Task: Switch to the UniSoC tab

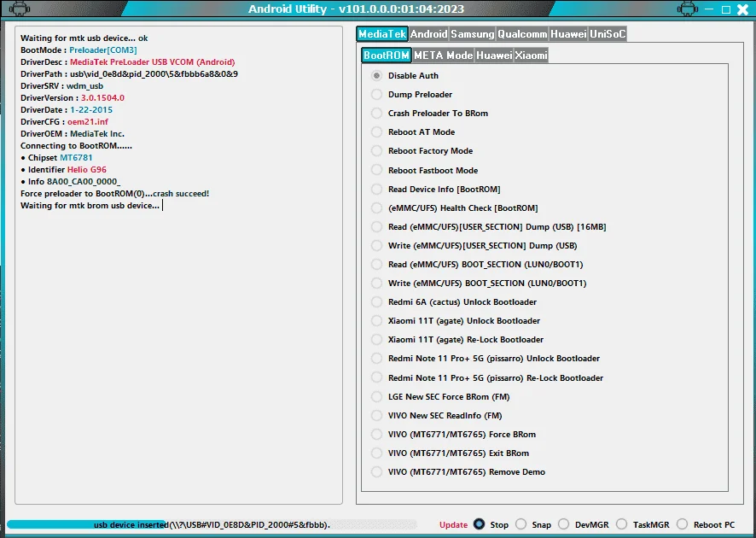Action: (x=608, y=34)
